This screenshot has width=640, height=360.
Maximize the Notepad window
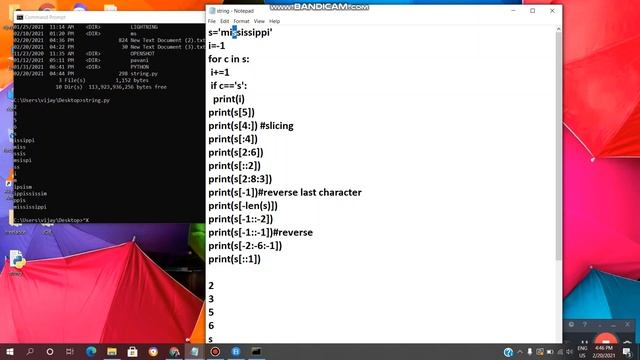[533, 11]
